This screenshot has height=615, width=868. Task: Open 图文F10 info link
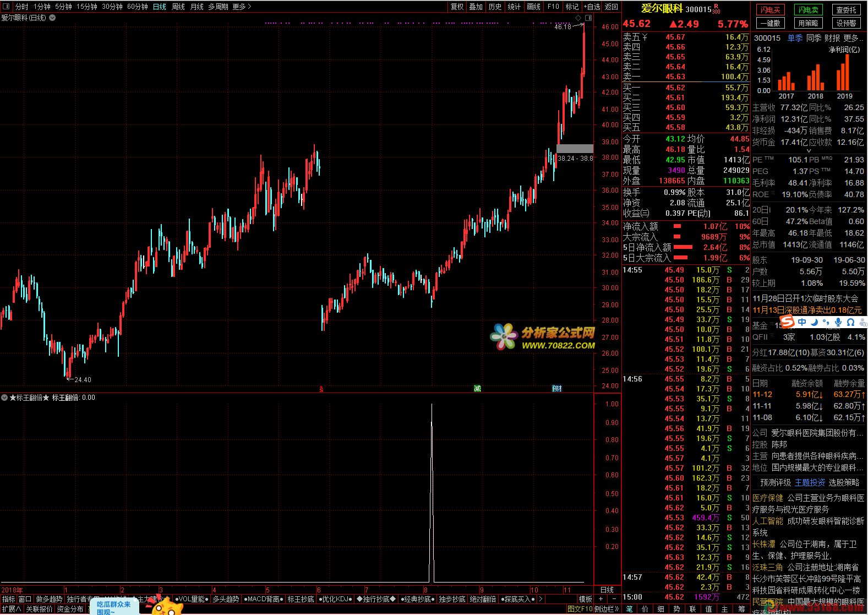(x=580, y=609)
